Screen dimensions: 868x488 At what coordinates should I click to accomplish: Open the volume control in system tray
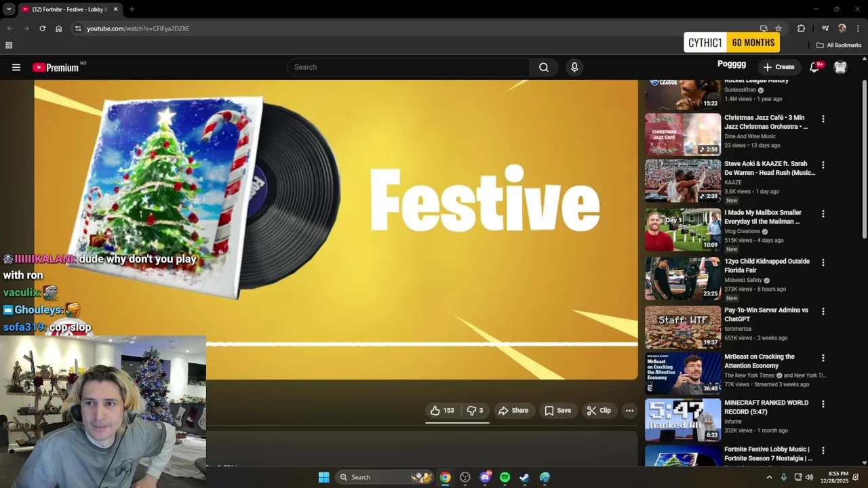(809, 477)
